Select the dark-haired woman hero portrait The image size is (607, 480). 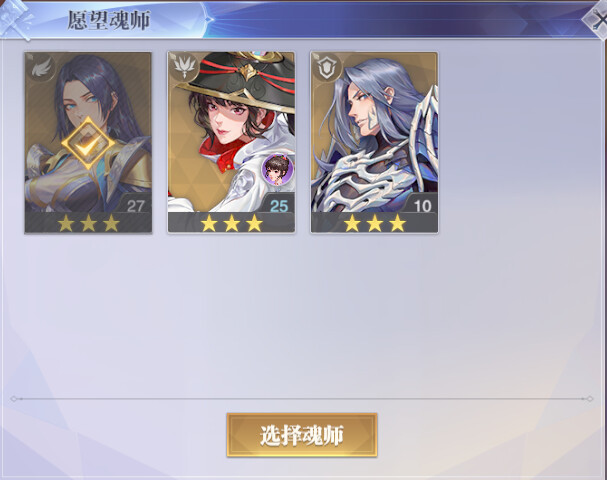[x=88, y=142]
